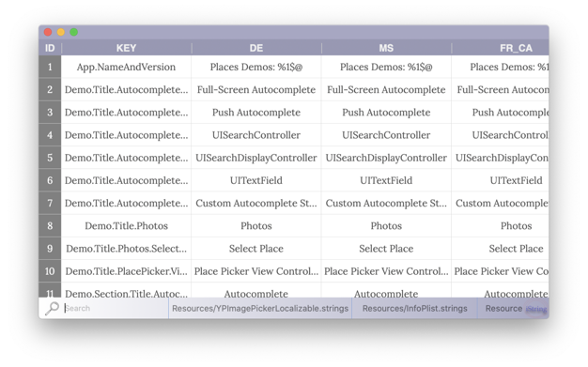Select the Demo.Title.Photos key cell
The image size is (588, 367).
126,225
